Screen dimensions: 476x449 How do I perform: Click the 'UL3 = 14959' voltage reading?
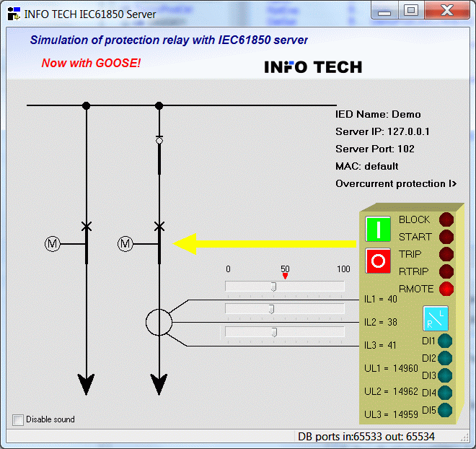pos(391,414)
